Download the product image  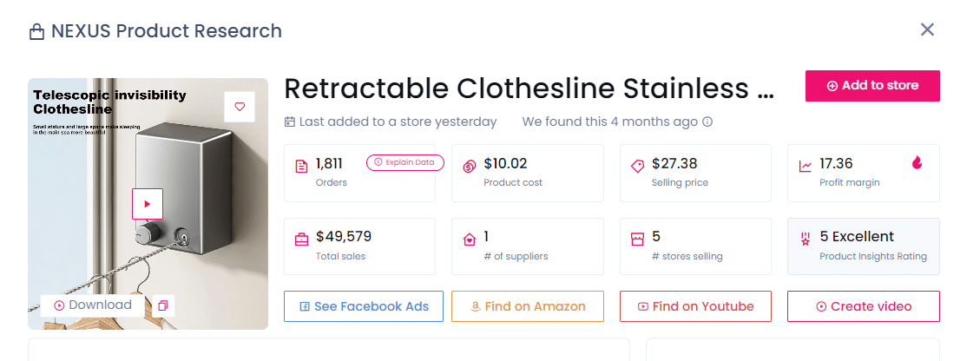[93, 305]
